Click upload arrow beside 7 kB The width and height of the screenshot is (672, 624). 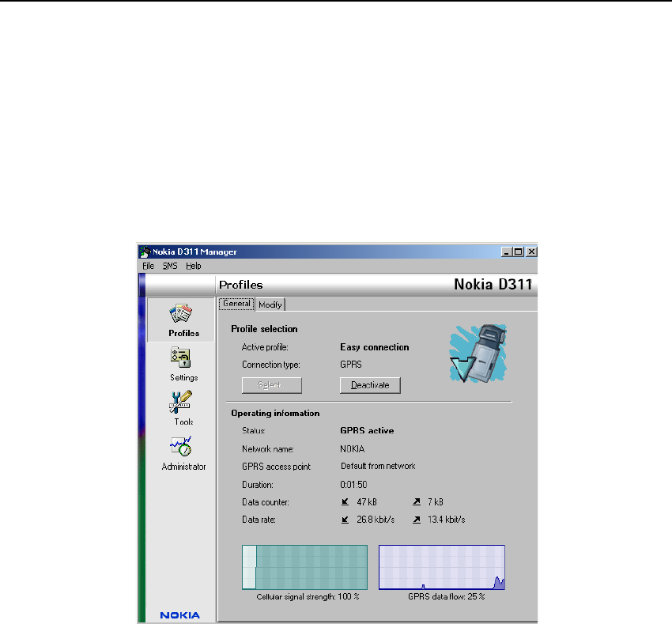(x=416, y=501)
